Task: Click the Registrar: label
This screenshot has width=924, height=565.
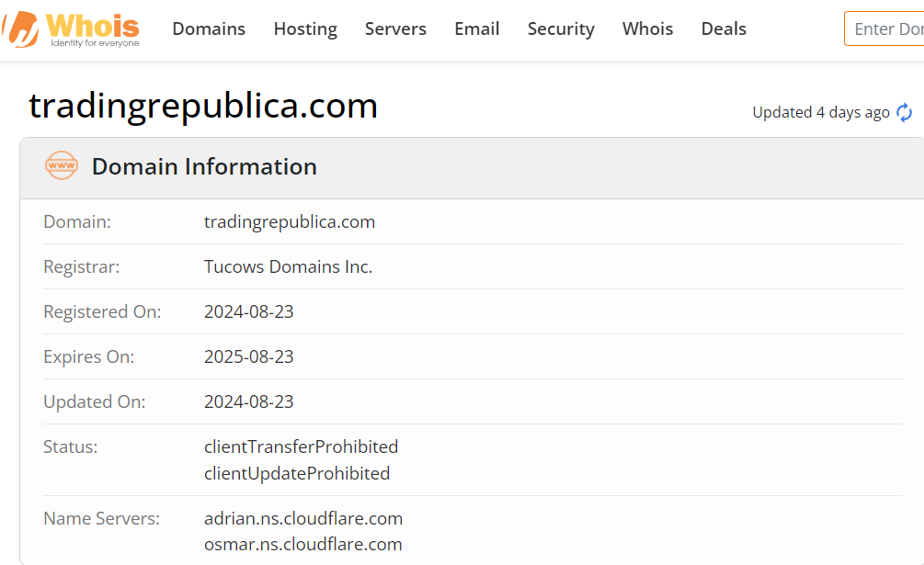Action: pyautogui.click(x=81, y=267)
